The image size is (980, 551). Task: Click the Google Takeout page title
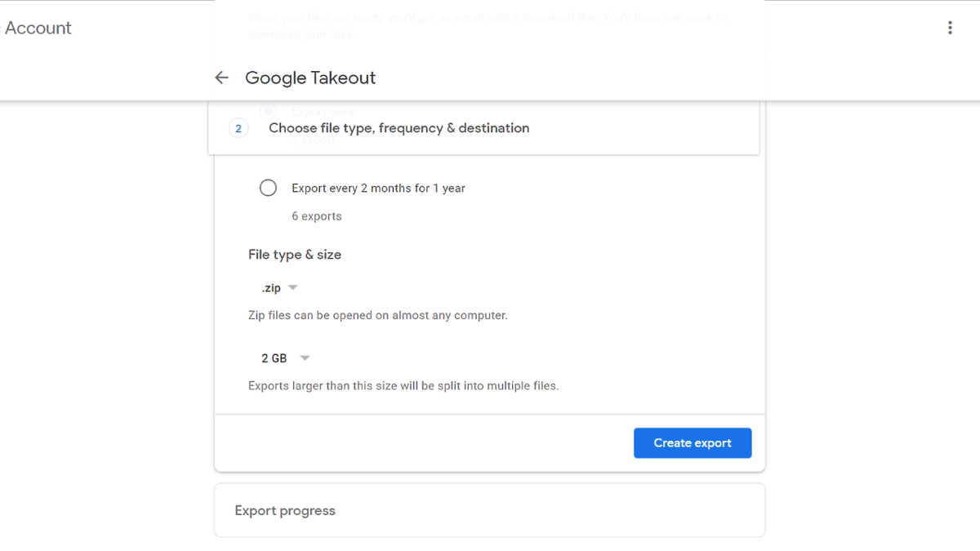pyautogui.click(x=310, y=78)
